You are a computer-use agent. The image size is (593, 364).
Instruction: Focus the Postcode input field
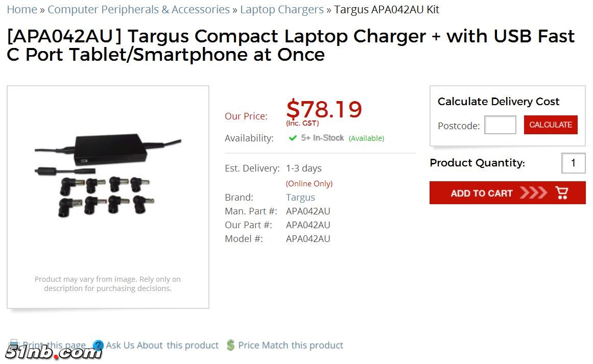[500, 125]
